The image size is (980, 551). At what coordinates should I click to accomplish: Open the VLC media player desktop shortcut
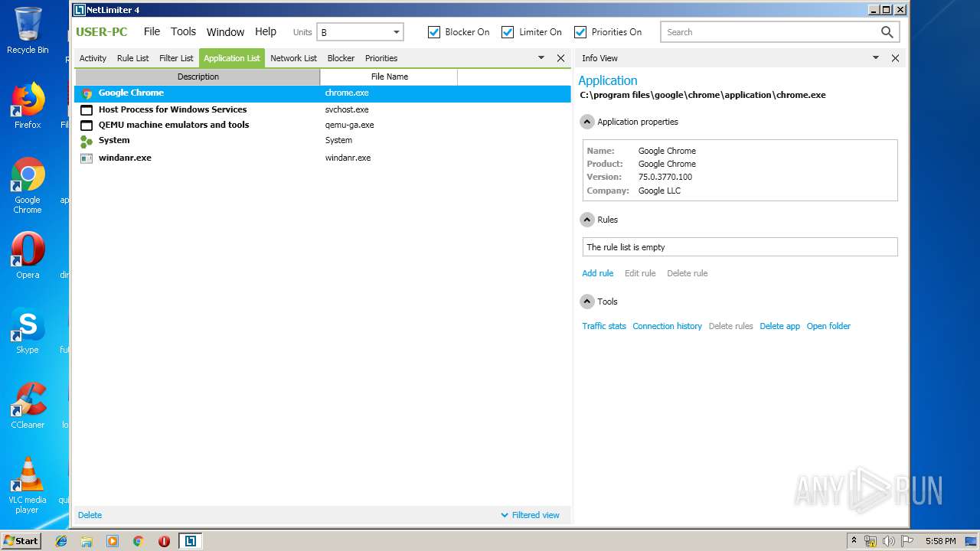[28, 485]
